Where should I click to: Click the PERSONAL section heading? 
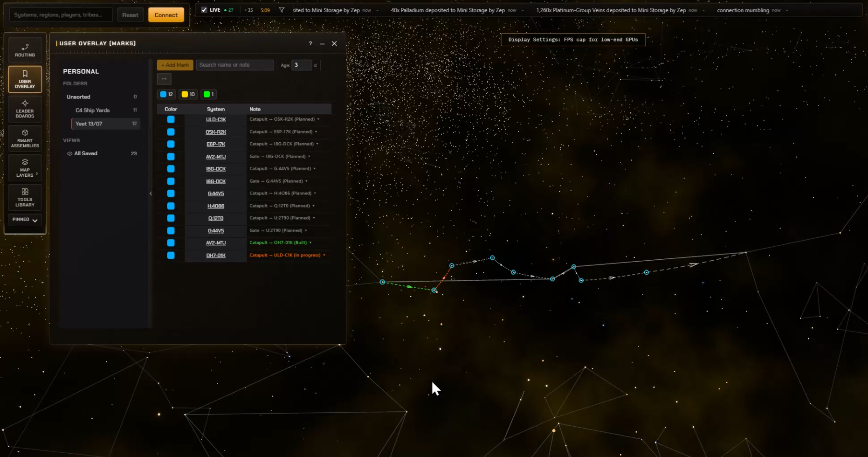[81, 71]
